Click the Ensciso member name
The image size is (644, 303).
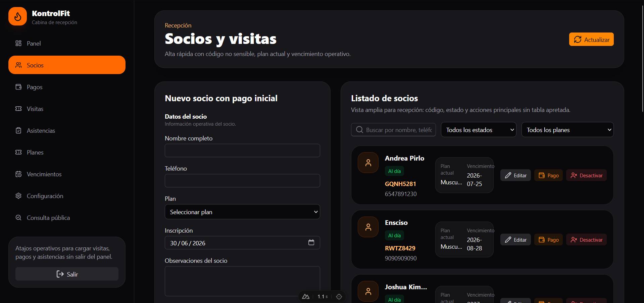click(396, 223)
